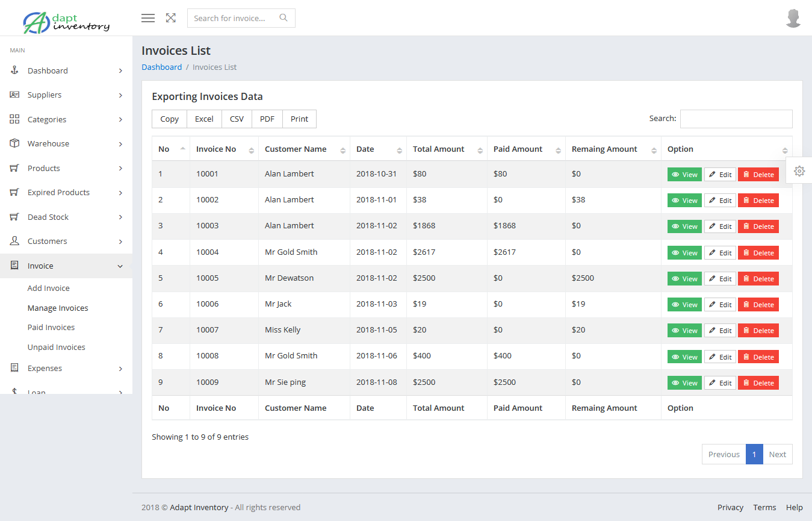
Task: Click the Warehouse box icon
Action: 15,143
